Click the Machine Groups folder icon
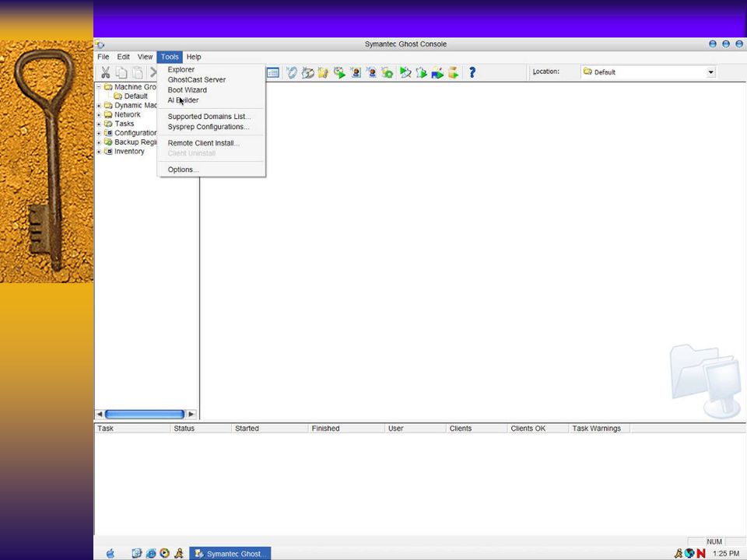 [x=108, y=86]
